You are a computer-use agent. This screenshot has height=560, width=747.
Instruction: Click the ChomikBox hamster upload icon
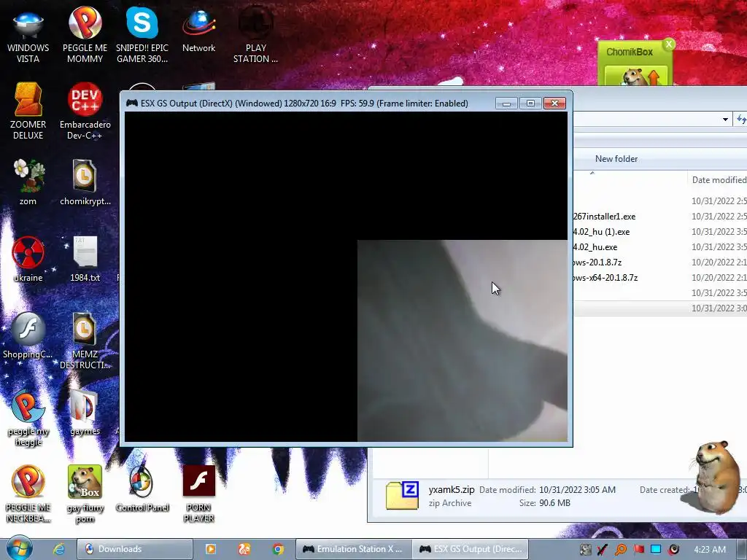636,76
